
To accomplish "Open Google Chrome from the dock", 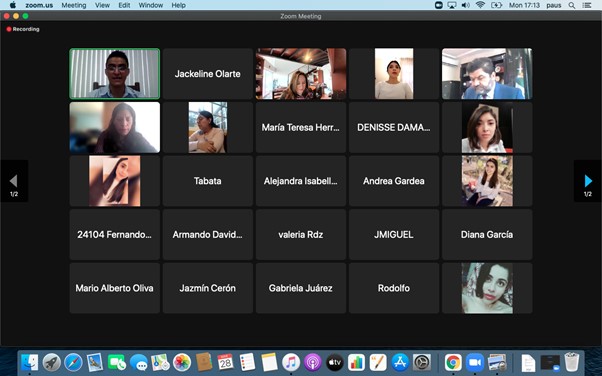I will [x=453, y=362].
